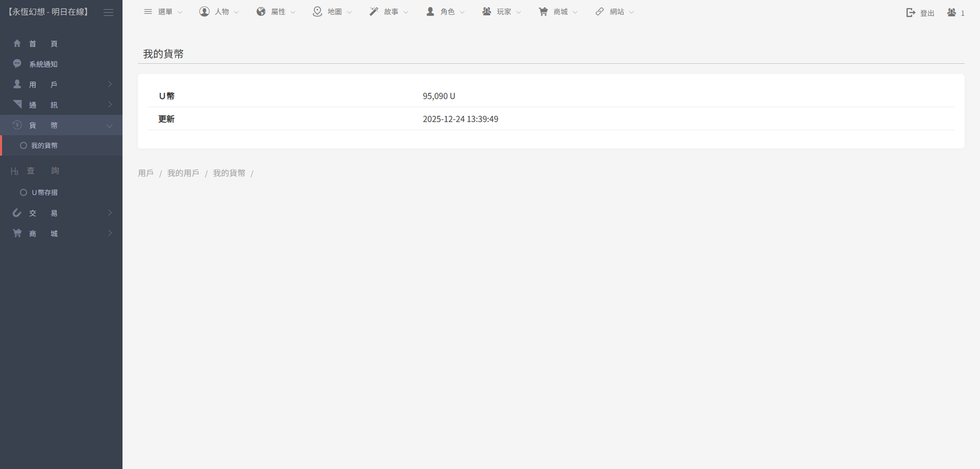Click the 我的用戶 breadcrumb link
This screenshot has width=980, height=469.
183,173
